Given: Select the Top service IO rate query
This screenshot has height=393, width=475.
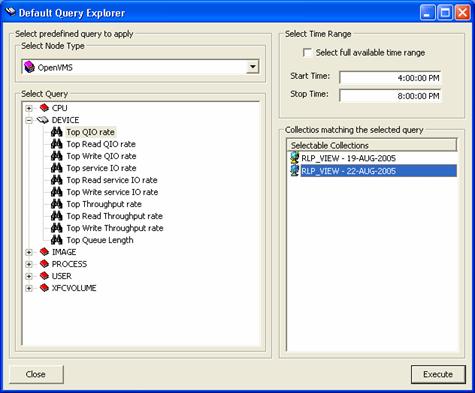Looking at the screenshot, I should [101, 168].
